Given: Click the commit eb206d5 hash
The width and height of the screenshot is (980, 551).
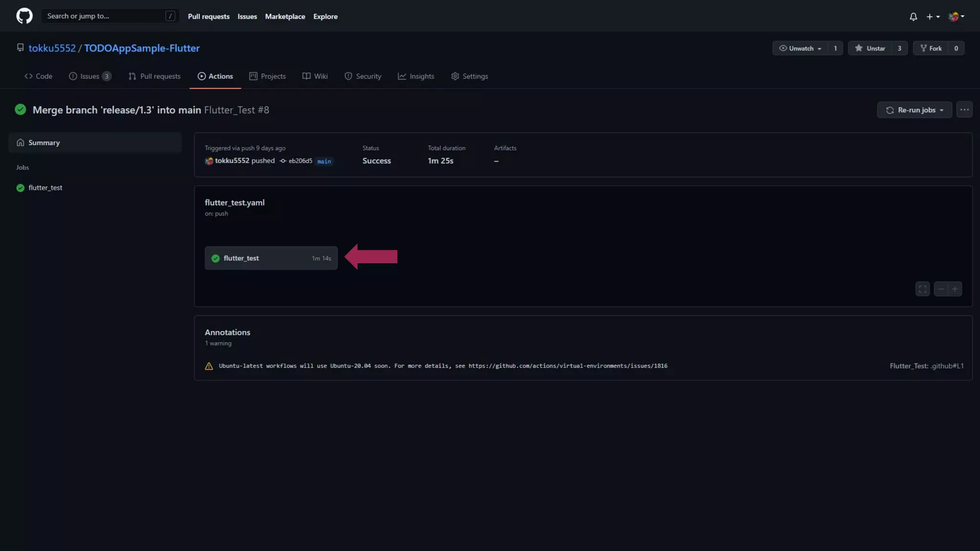Looking at the screenshot, I should 300,161.
